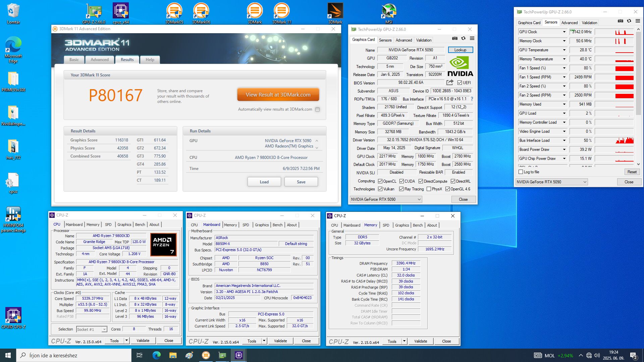Screen dimensions: 644x362
Task: Refresh GPU-Z Graphics Card window via refresh icon
Action: (463, 38)
